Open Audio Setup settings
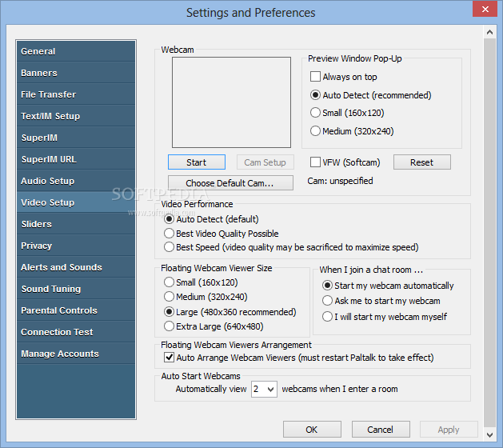 (x=76, y=181)
